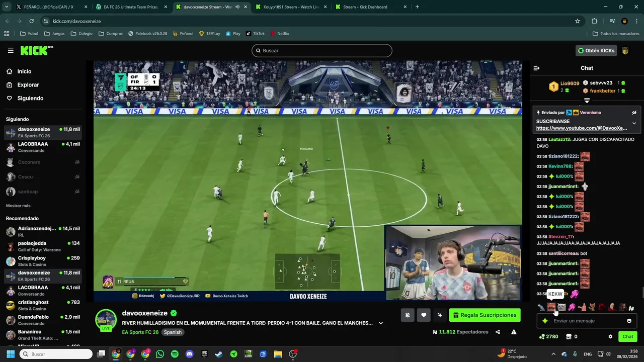Click green sparkle in message box

point(545,321)
